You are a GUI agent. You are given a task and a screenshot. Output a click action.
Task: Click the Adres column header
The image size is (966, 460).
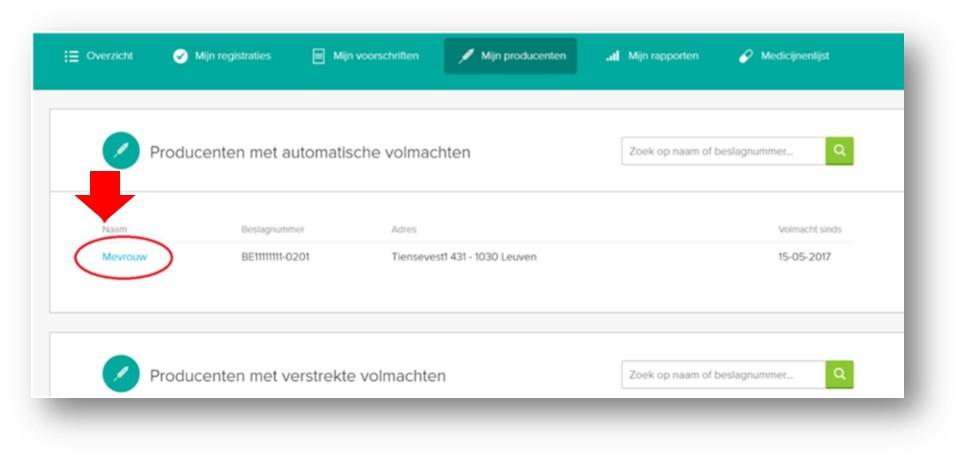point(404,229)
